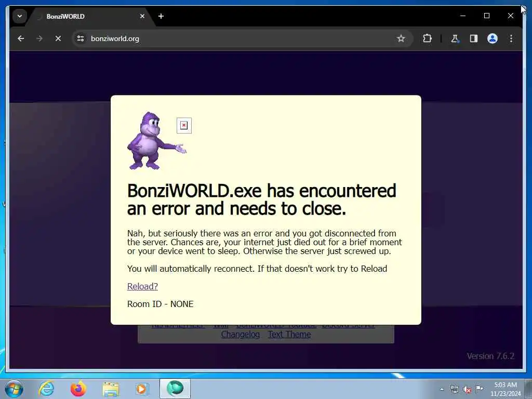
Task: Click the error heading text
Action: 262,199
